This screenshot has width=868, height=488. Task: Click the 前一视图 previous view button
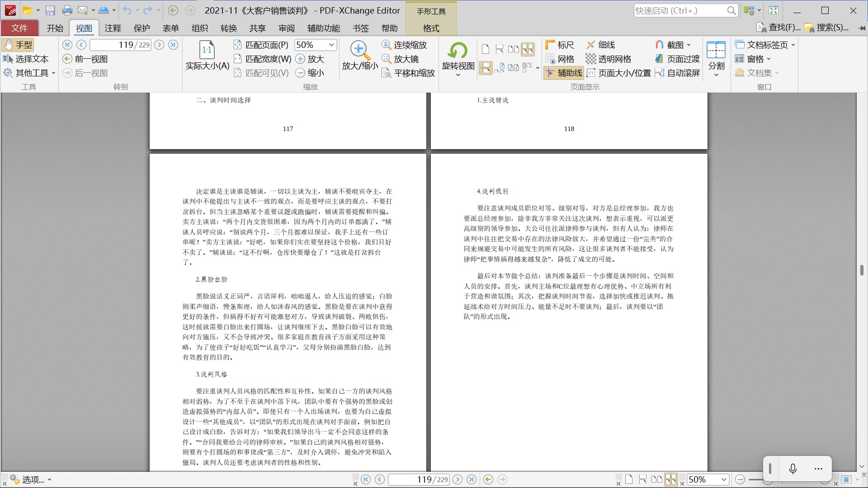pos(85,59)
